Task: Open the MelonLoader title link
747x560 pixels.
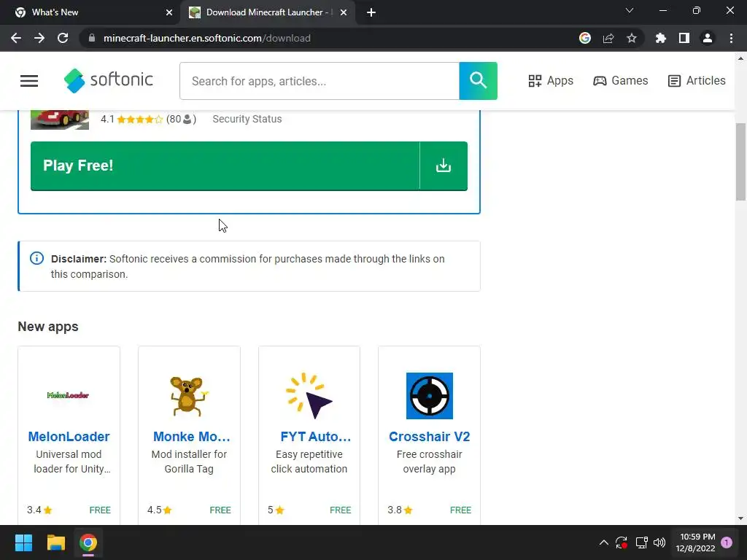Action: [69, 437]
